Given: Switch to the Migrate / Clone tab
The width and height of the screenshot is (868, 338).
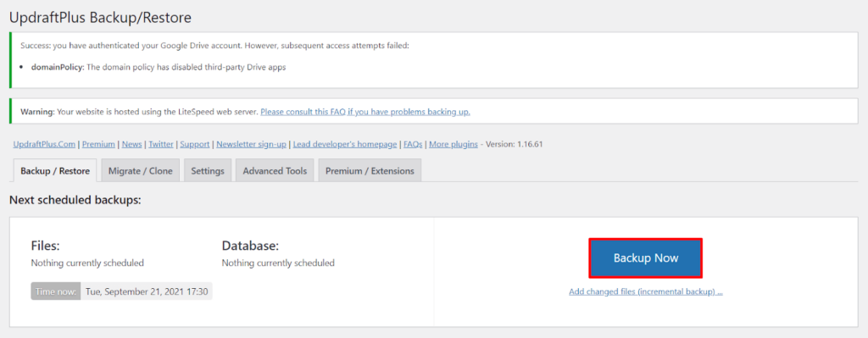Looking at the screenshot, I should point(141,171).
